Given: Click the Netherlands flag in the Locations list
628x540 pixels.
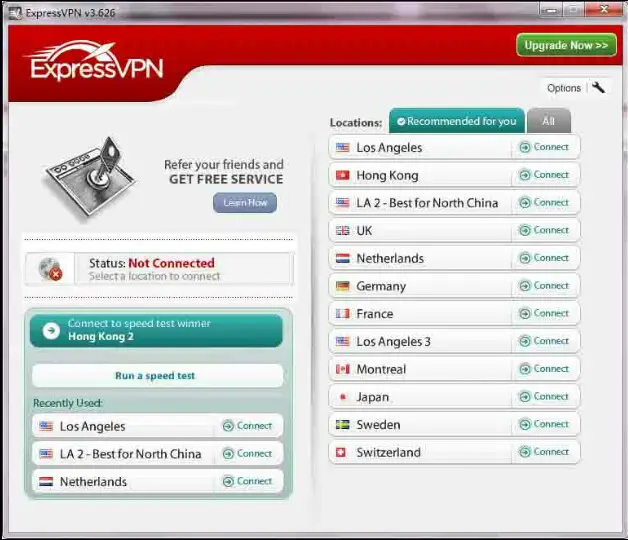Looking at the screenshot, I should [x=342, y=258].
